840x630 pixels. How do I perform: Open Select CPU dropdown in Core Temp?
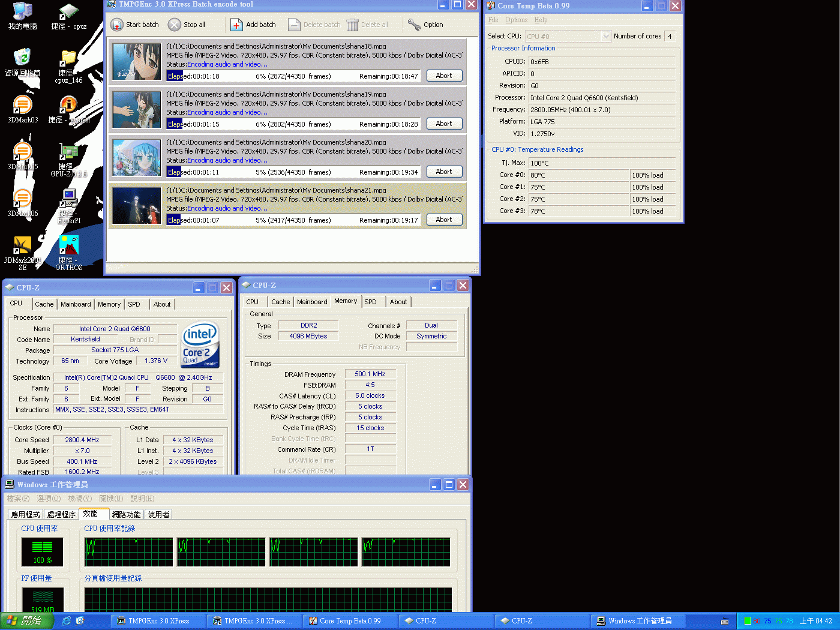pos(568,37)
